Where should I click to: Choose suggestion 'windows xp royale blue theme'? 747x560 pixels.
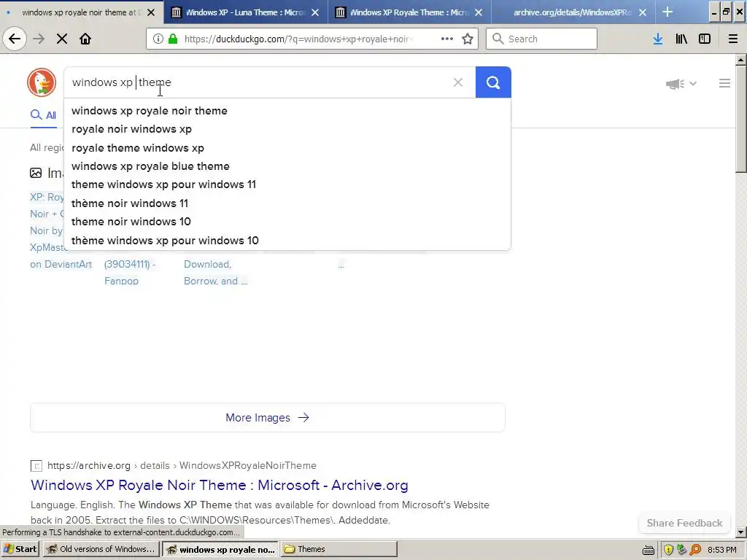point(287,166)
